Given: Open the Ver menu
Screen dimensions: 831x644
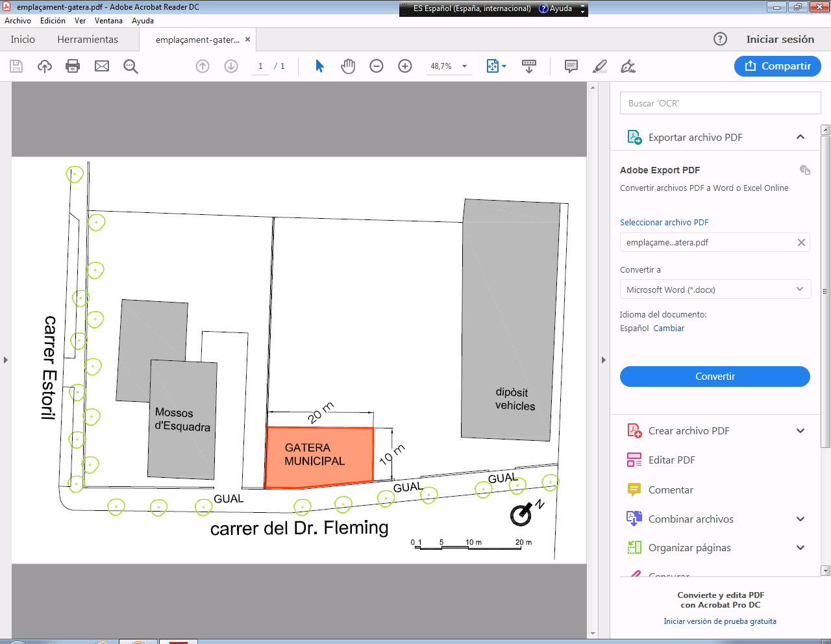Looking at the screenshot, I should (x=80, y=21).
